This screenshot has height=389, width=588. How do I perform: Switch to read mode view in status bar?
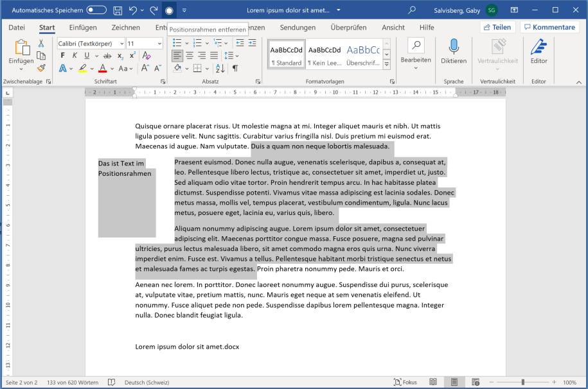pyautogui.click(x=432, y=382)
